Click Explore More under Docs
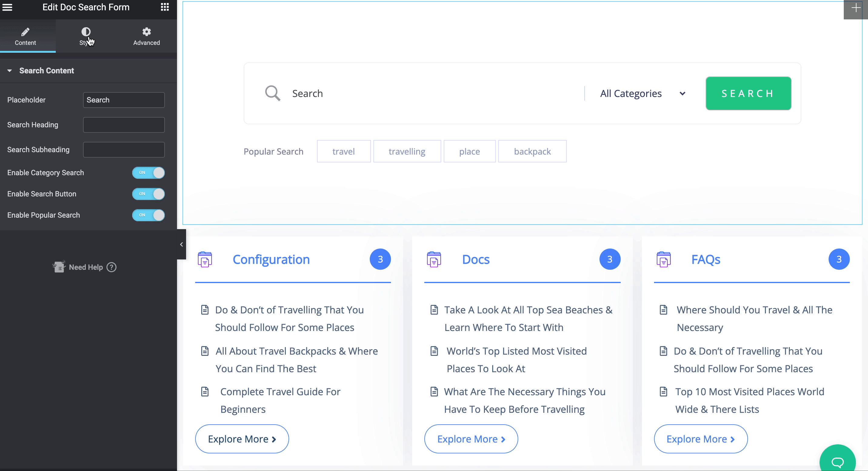868x471 pixels. (x=471, y=439)
